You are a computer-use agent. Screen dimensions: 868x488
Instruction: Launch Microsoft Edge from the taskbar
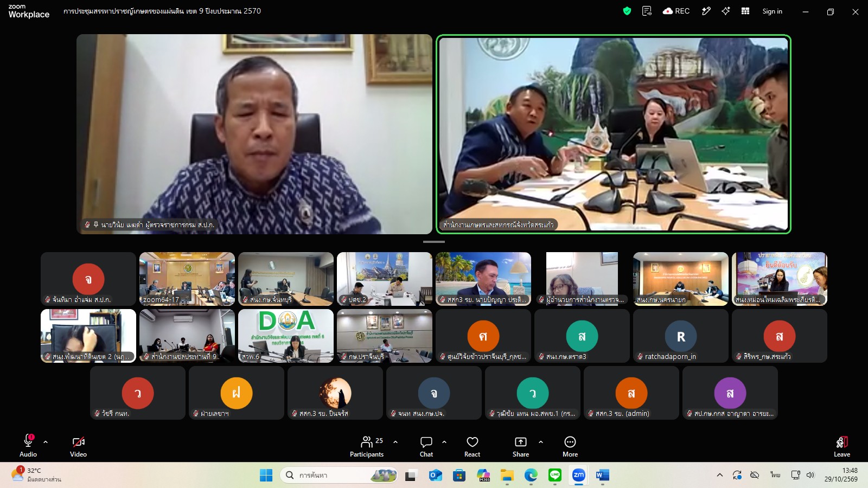click(x=531, y=476)
